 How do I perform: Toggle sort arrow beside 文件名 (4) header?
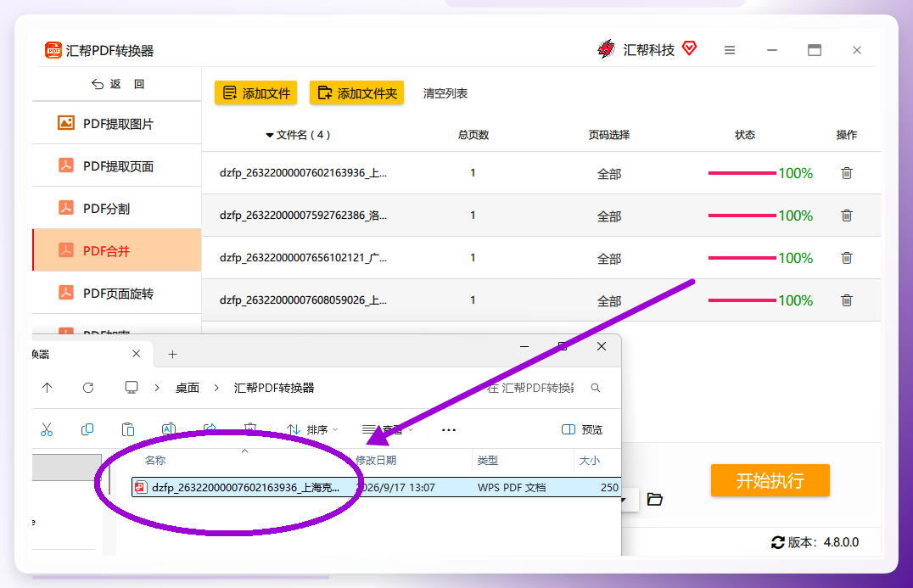pyautogui.click(x=270, y=135)
